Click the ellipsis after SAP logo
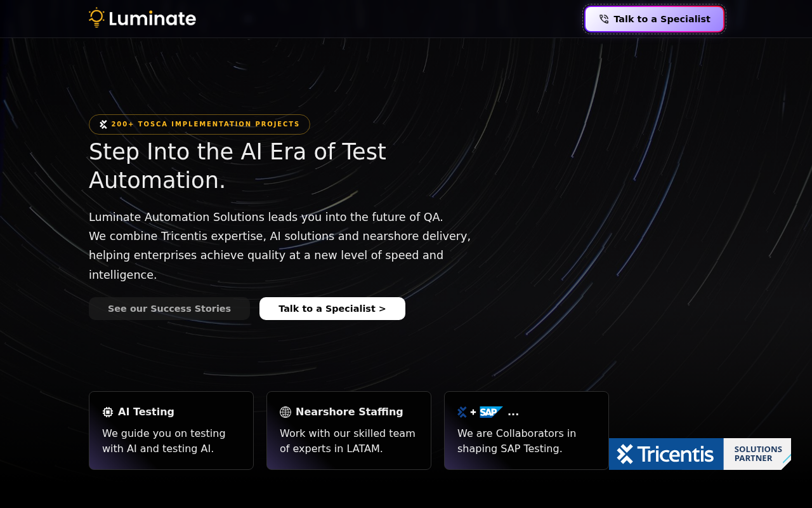Image resolution: width=812 pixels, height=508 pixels. (513, 412)
